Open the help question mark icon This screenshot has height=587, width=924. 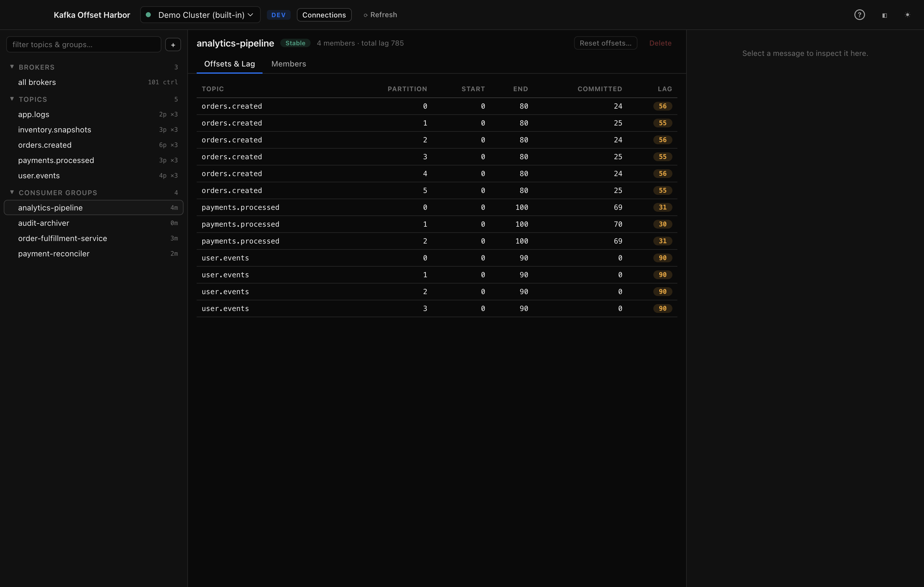[x=859, y=15]
